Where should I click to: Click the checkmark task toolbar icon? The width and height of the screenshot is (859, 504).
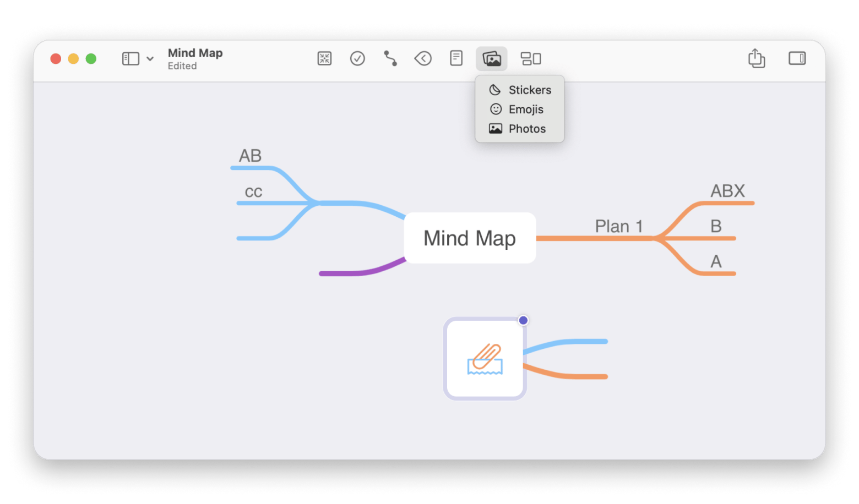pos(357,58)
